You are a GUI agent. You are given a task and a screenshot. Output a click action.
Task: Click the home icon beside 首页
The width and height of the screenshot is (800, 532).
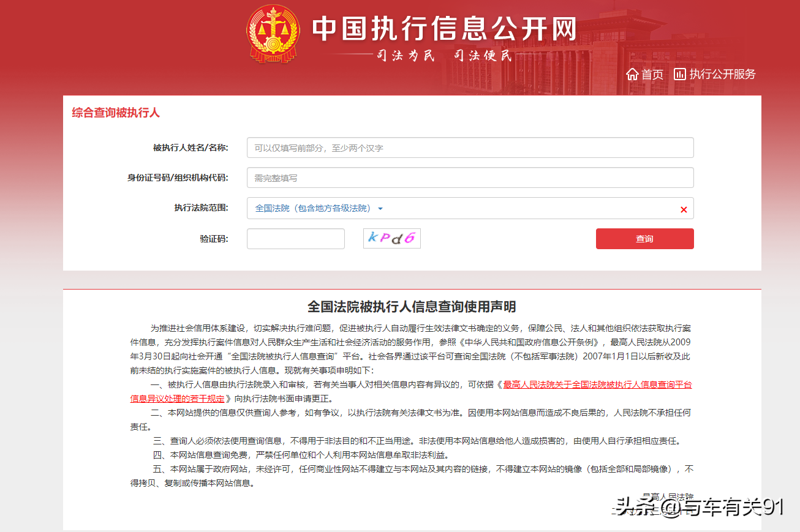(x=632, y=74)
